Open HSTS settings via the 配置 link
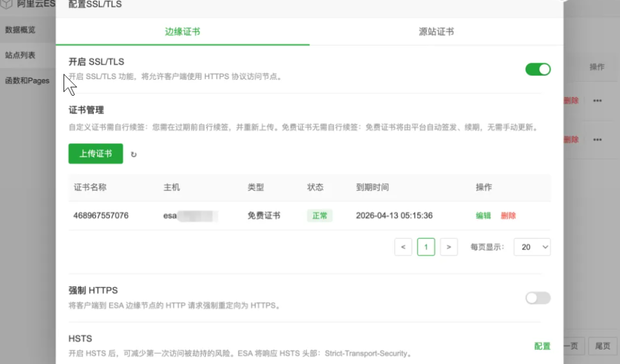The image size is (620, 364). 542,346
